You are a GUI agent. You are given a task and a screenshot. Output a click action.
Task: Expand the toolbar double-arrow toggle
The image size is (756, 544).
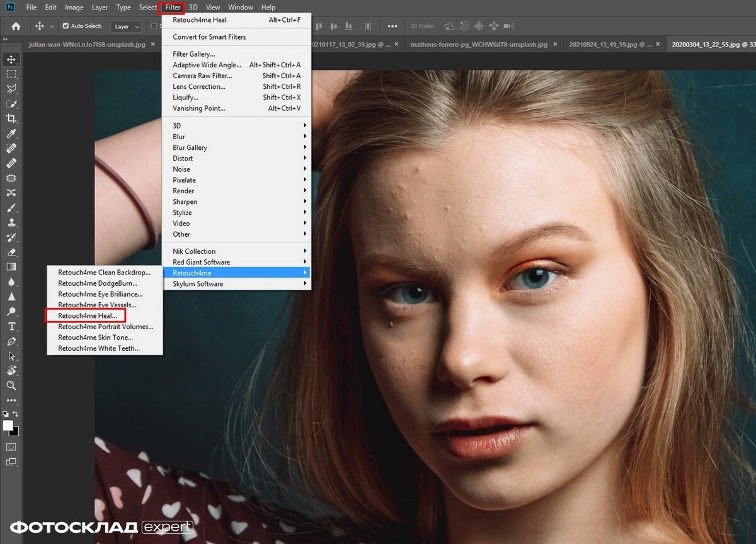coord(6,40)
